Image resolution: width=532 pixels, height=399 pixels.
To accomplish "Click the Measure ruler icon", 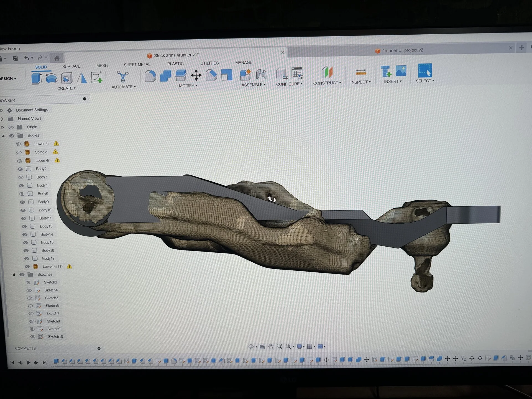I will coord(361,72).
